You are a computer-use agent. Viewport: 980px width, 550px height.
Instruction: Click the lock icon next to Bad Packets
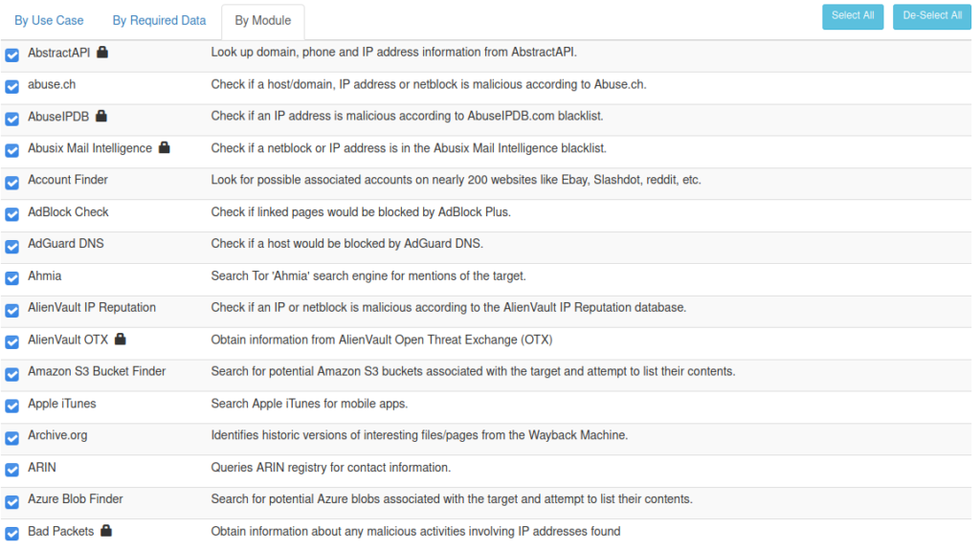click(x=106, y=531)
